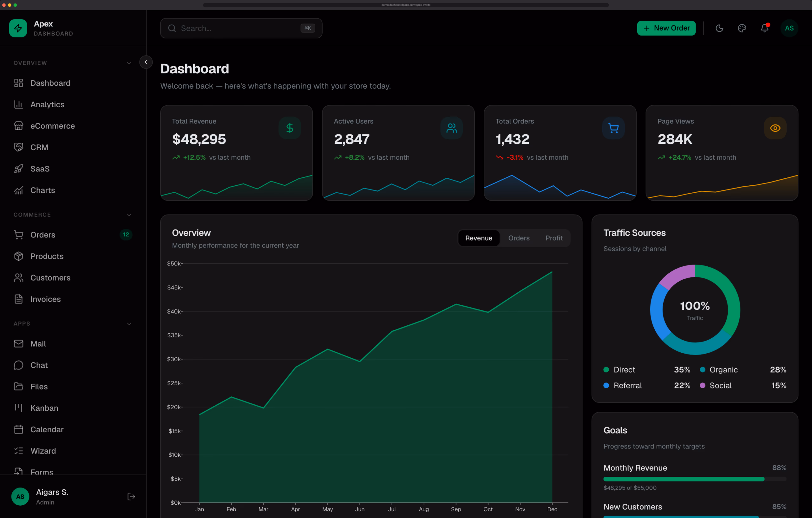The height and width of the screenshot is (518, 812).
Task: Click the Dec label on chart axis
Action: click(552, 509)
